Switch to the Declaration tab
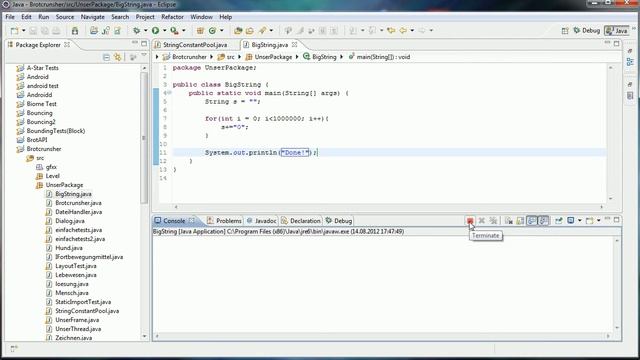Image resolution: width=640 pixels, height=360 pixels. (x=301, y=220)
